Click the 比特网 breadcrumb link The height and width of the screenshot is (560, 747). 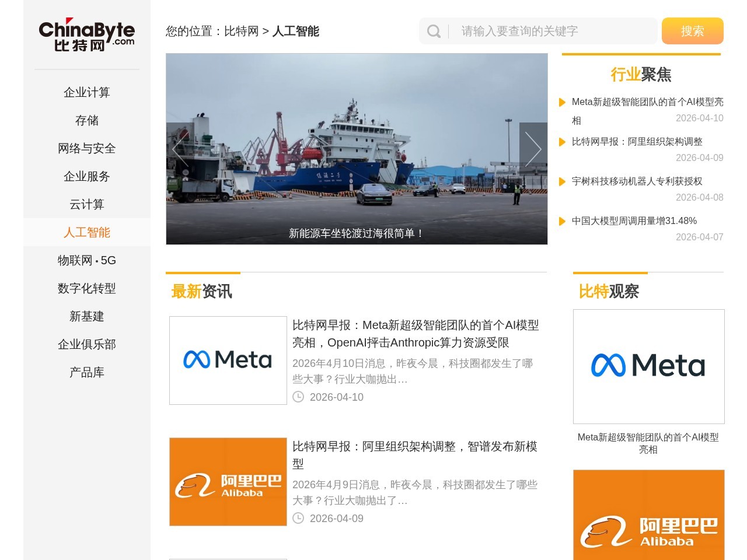click(x=241, y=32)
